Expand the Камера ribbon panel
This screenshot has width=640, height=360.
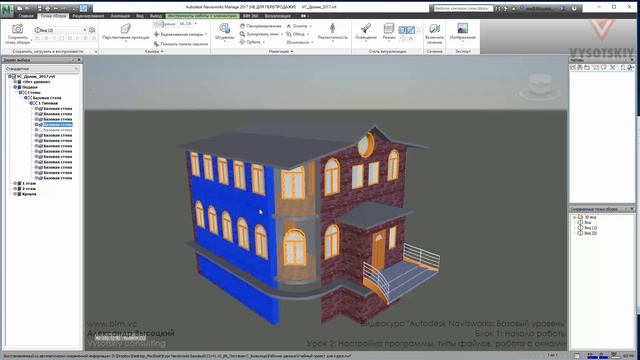point(154,51)
